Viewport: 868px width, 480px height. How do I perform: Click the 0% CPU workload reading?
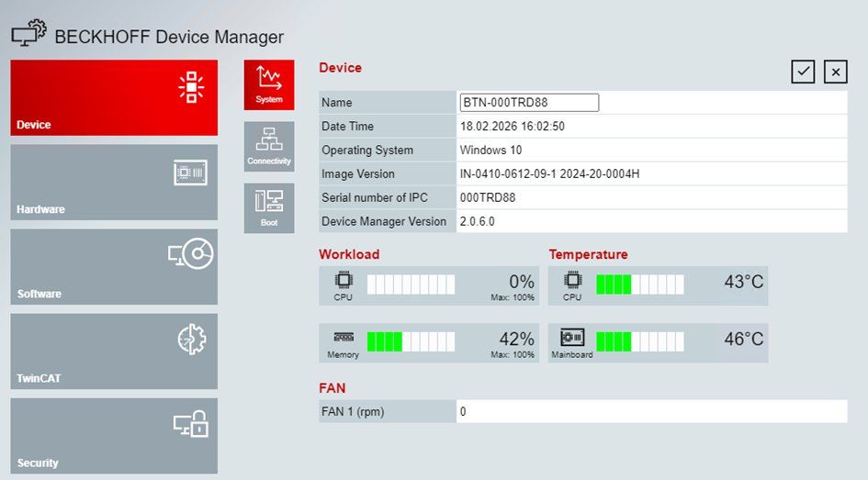tap(522, 282)
